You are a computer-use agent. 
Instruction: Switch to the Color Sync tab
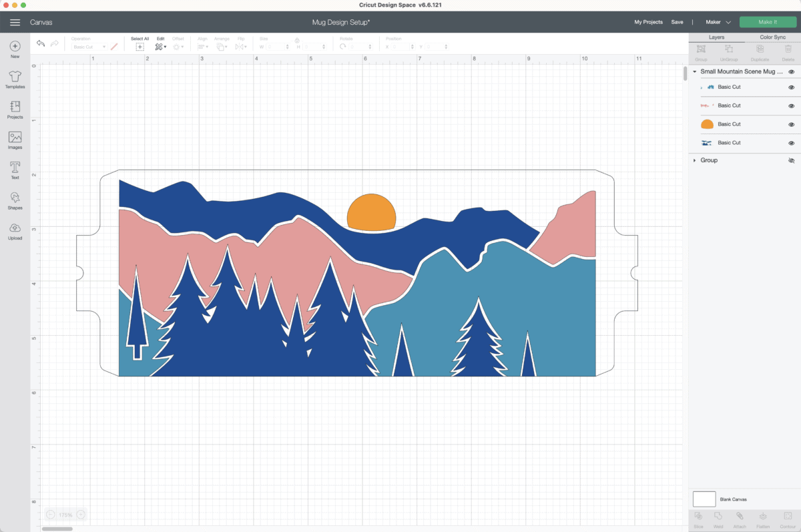tap(772, 37)
